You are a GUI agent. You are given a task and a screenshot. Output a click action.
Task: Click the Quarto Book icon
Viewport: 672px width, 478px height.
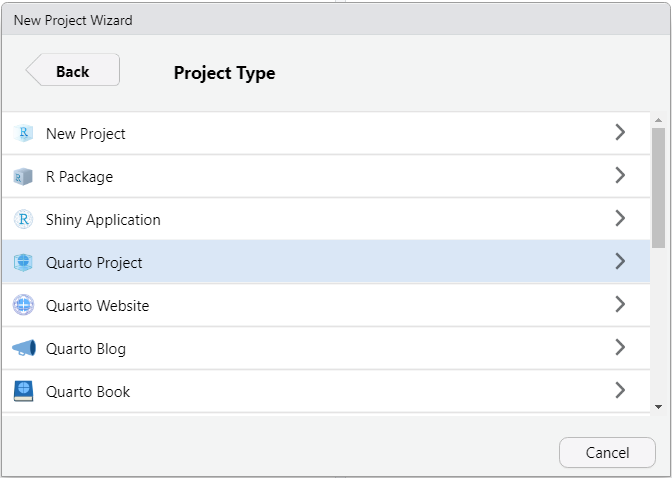click(24, 392)
